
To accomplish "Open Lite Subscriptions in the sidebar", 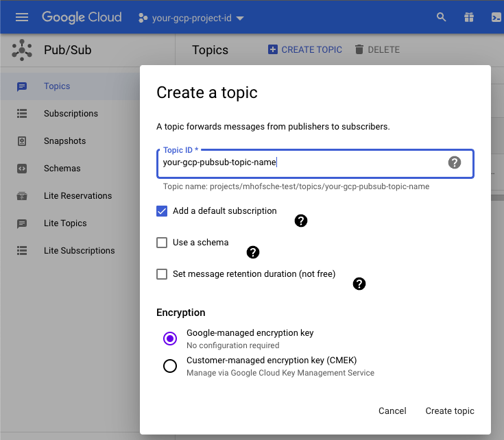I will [x=79, y=250].
